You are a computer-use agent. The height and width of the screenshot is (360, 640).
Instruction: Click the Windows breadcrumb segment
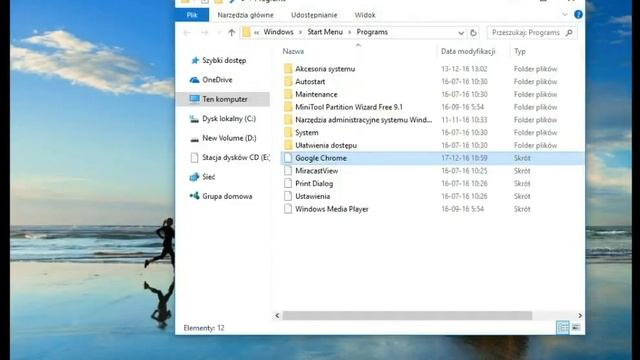coord(278,32)
